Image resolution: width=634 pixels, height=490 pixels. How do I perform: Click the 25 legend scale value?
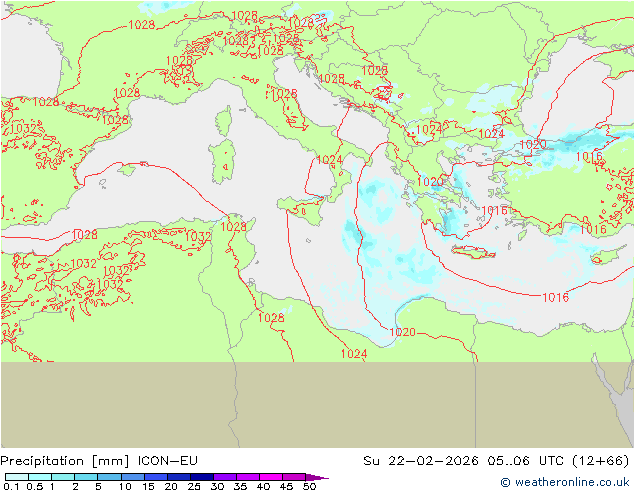(194, 486)
